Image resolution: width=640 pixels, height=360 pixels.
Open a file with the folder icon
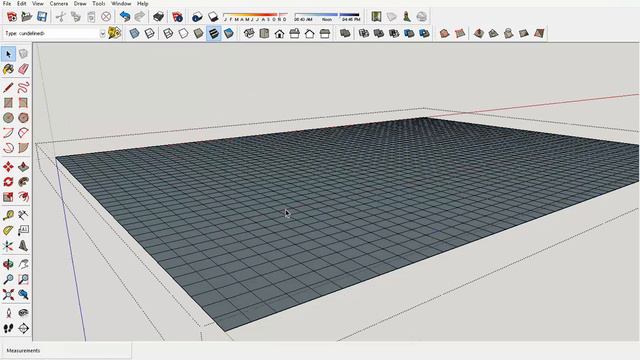tap(27, 17)
